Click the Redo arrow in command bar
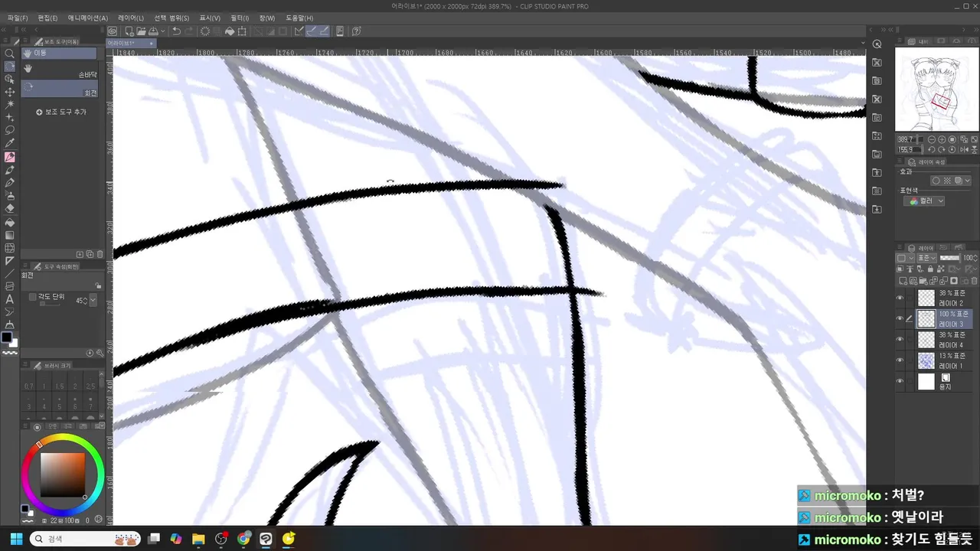 pyautogui.click(x=189, y=31)
